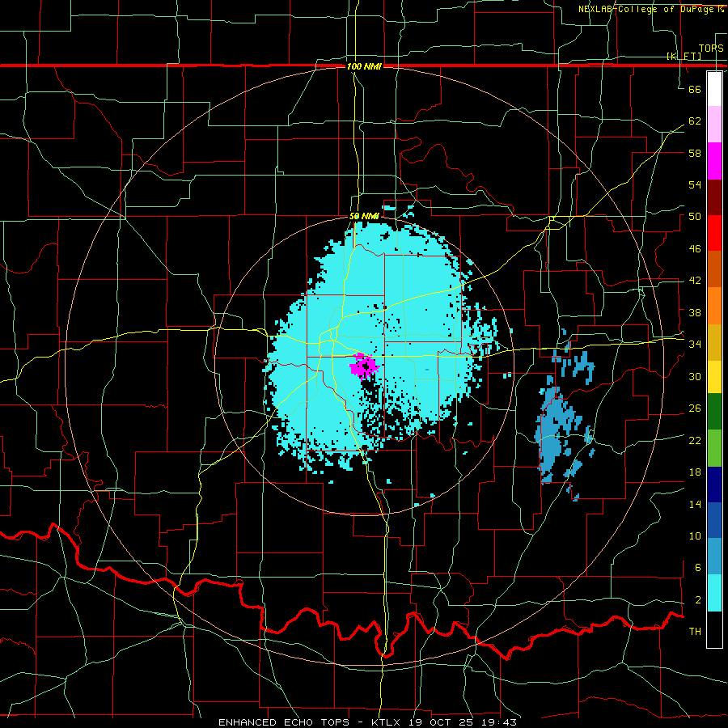Image resolution: width=728 pixels, height=728 pixels.
Task: Click the "50" legend value on the scale
Action: point(695,217)
